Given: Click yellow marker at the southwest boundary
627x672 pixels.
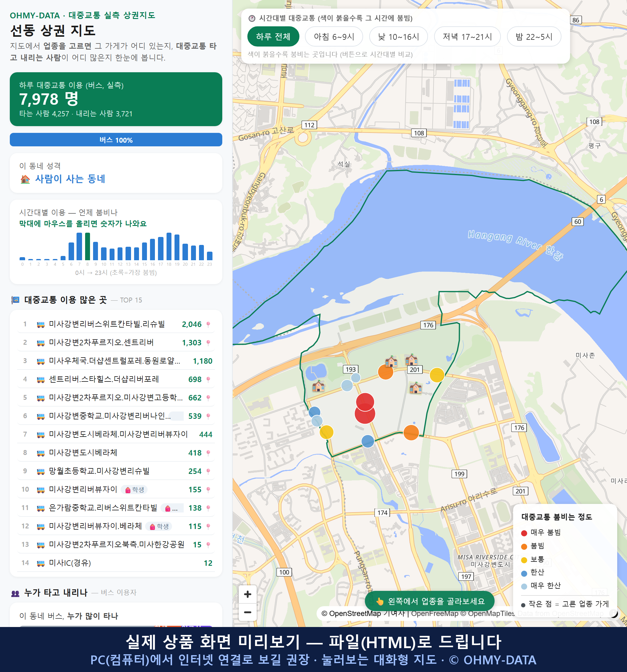Looking at the screenshot, I should tap(327, 432).
